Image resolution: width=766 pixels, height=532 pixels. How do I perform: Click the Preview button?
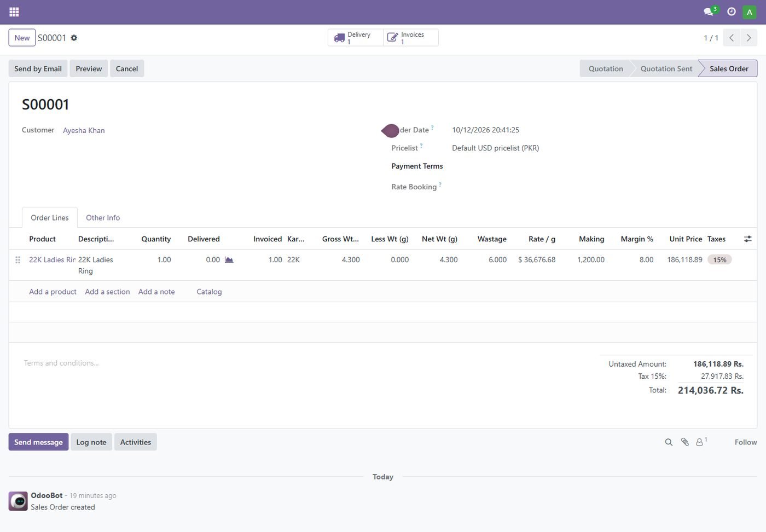click(x=89, y=68)
